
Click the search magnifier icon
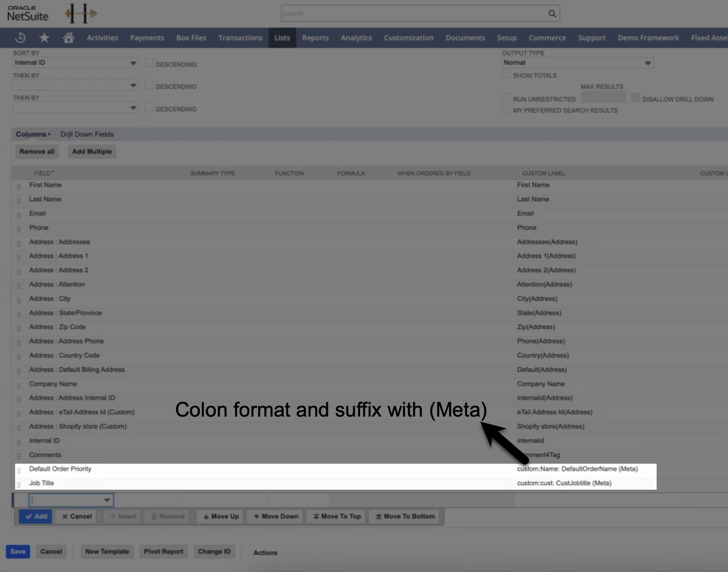click(x=552, y=13)
